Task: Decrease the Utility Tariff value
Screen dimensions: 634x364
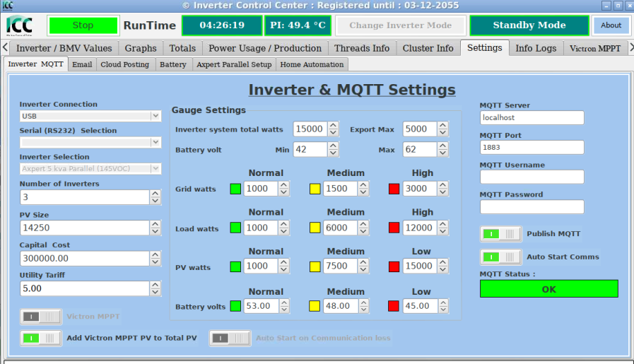Action: tap(155, 293)
